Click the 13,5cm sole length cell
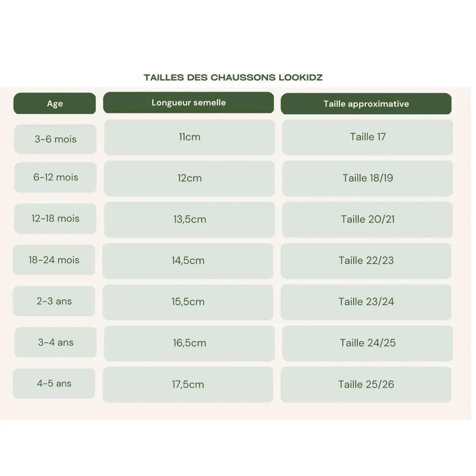Screen dimensions: 476x476 pos(190,219)
